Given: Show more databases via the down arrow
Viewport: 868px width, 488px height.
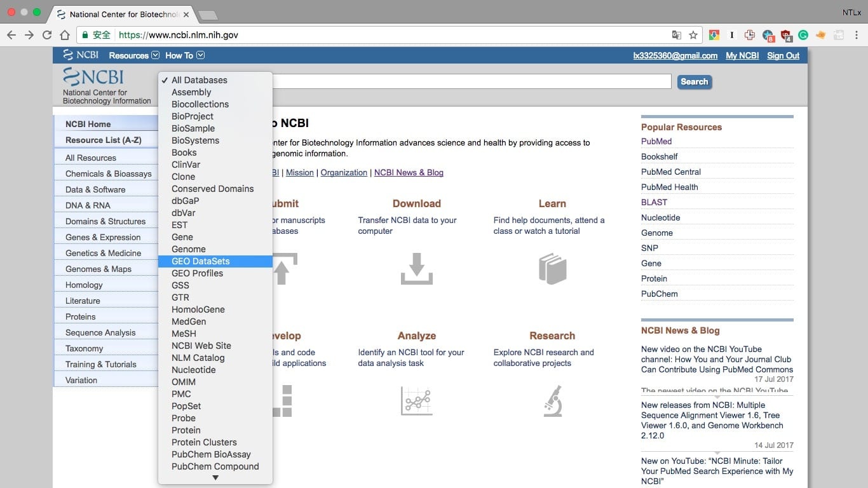Looking at the screenshot, I should point(215,478).
